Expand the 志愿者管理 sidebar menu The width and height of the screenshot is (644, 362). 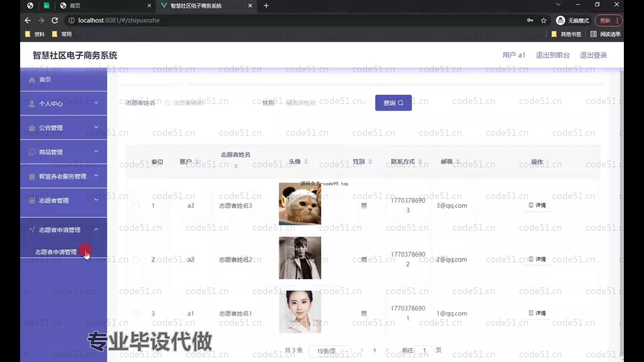tap(63, 200)
